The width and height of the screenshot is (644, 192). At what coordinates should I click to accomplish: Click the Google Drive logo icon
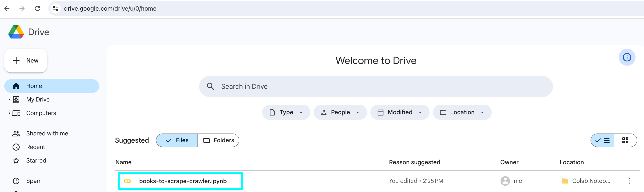point(16,32)
